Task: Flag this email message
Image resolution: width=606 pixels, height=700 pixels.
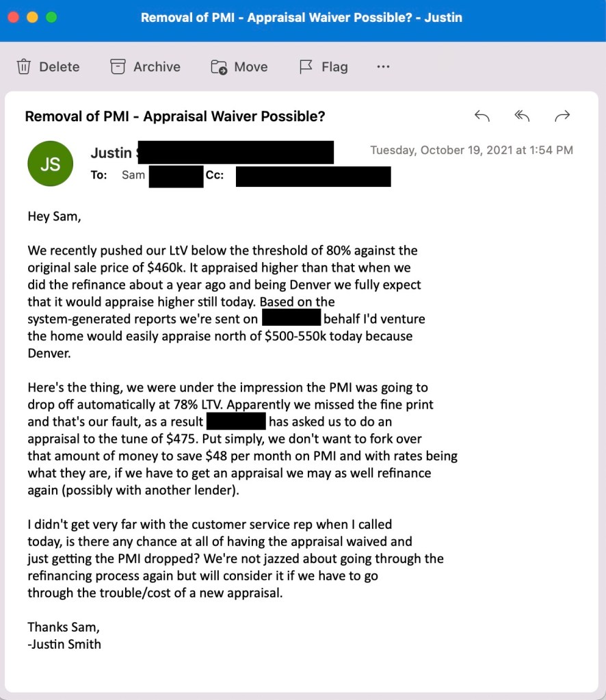Action: tap(306, 67)
